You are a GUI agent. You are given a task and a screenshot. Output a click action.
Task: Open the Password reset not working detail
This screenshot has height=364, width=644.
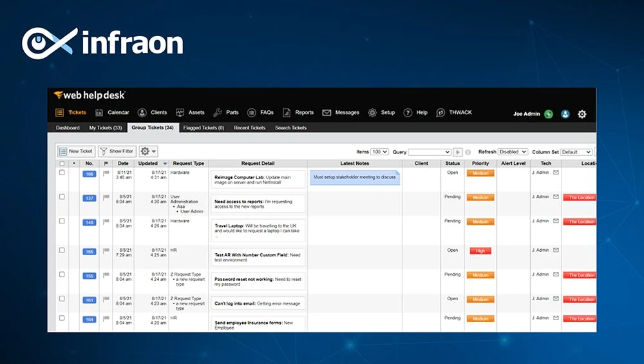tap(258, 282)
